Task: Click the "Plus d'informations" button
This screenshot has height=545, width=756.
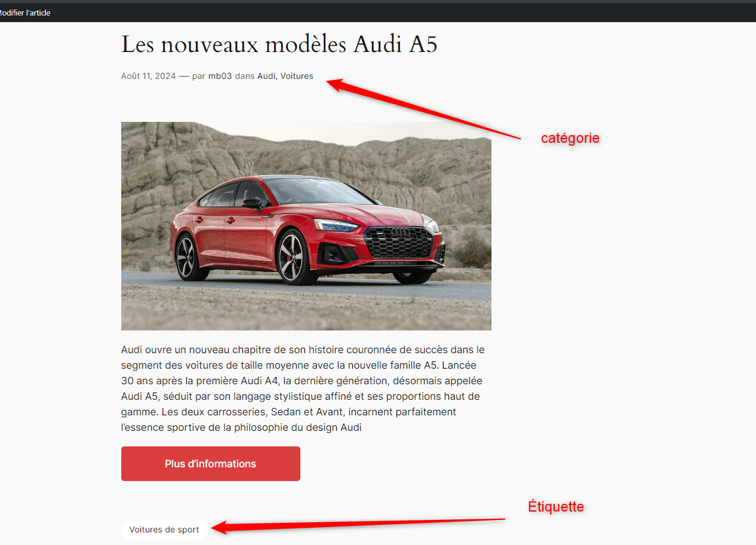Action: click(x=211, y=464)
